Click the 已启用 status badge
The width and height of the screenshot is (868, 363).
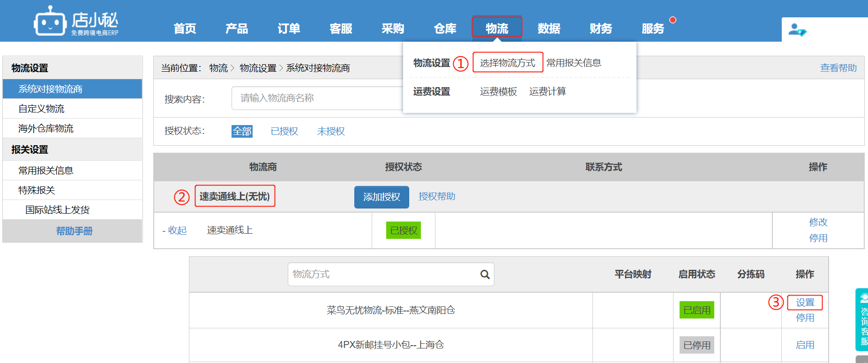[697, 310]
